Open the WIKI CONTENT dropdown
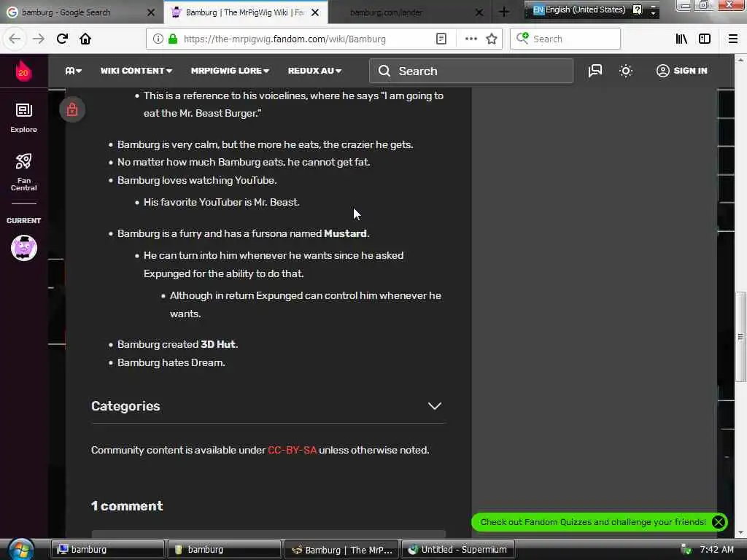 pyautogui.click(x=136, y=71)
